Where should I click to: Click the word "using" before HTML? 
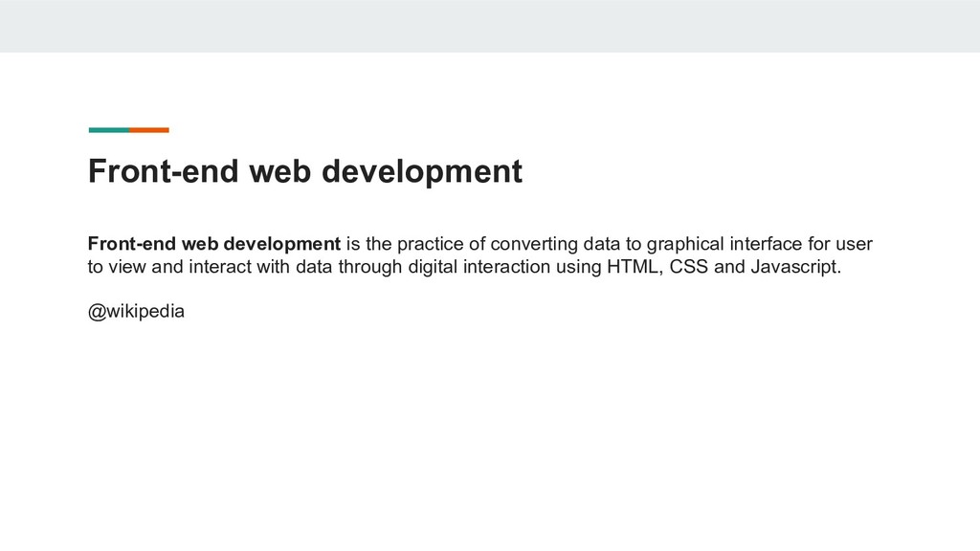click(x=576, y=266)
